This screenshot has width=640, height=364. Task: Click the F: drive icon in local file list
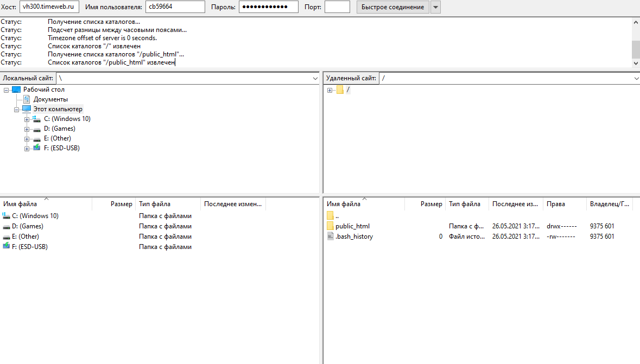coord(6,246)
